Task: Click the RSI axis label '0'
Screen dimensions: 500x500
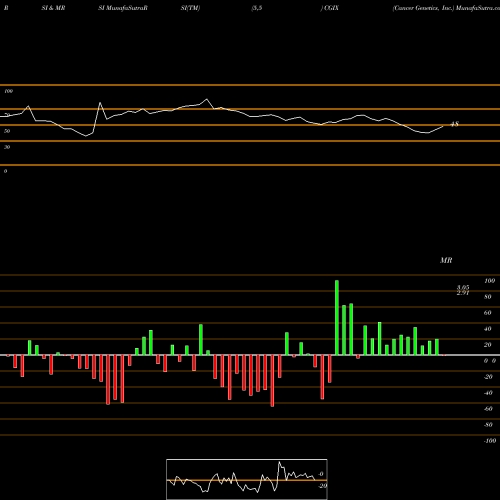Action: click(x=5, y=171)
